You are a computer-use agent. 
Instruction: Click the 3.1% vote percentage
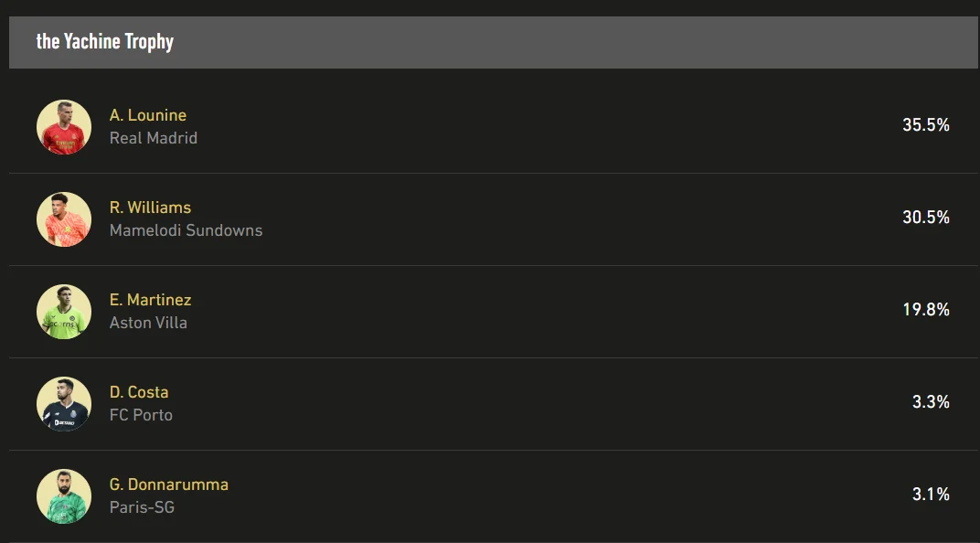[x=931, y=495]
